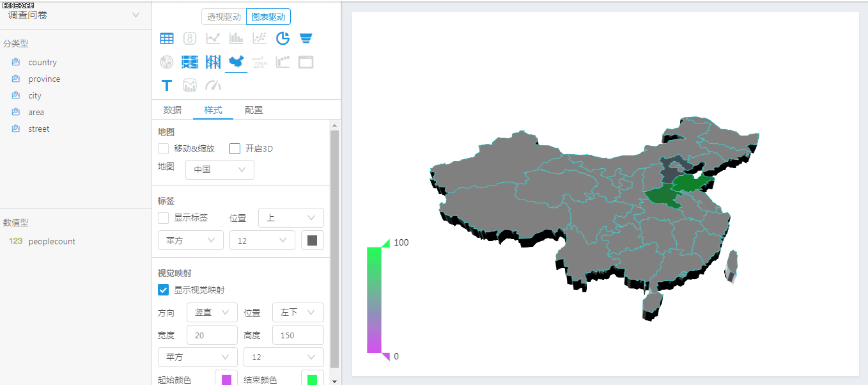
Task: Select the table chart icon
Action: [x=167, y=38]
